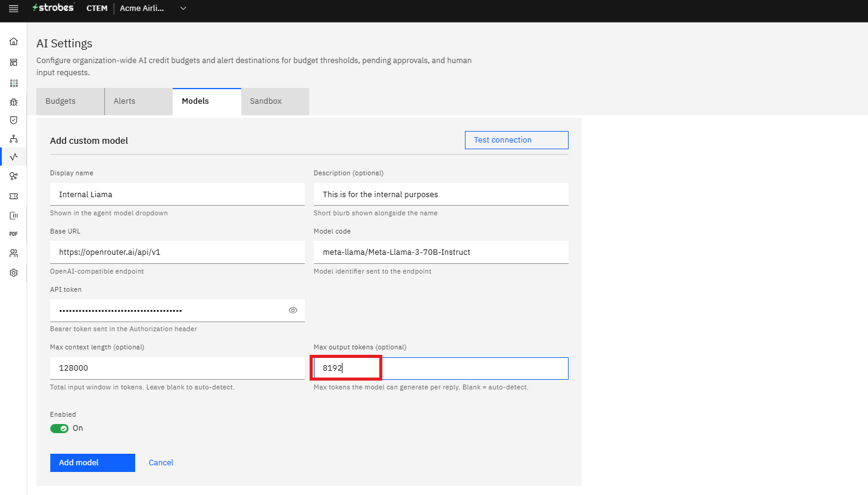Select the Models tab
Viewport: 868px width, 495px height.
(207, 101)
